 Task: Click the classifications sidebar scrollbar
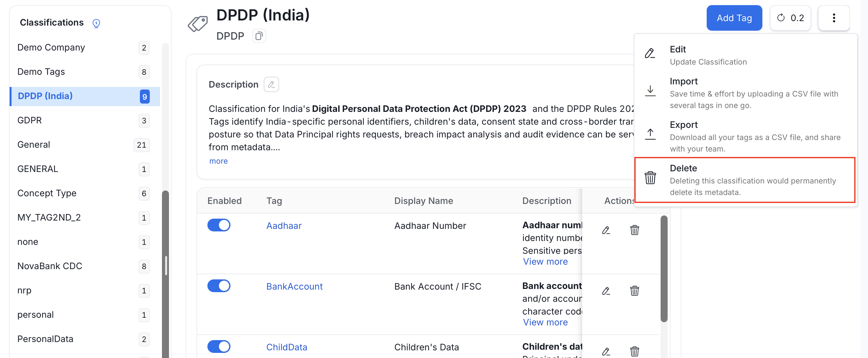[x=165, y=274]
